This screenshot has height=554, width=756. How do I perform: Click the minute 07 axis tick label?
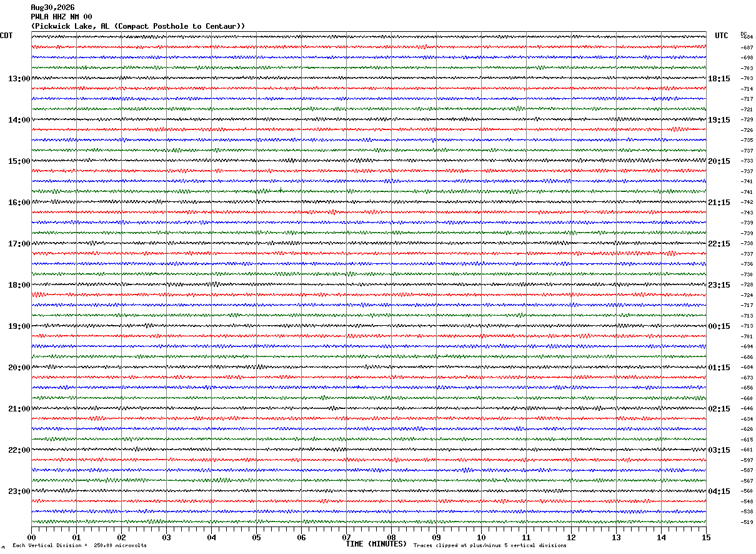346,537
